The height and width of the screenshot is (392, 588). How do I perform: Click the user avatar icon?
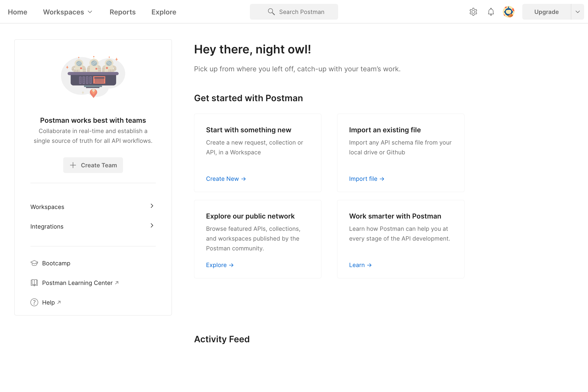click(x=509, y=12)
